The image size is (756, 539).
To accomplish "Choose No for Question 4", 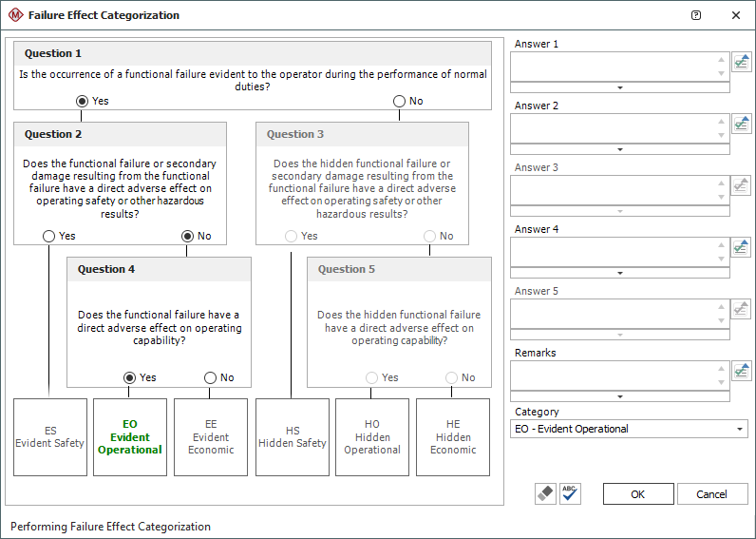I will [210, 377].
